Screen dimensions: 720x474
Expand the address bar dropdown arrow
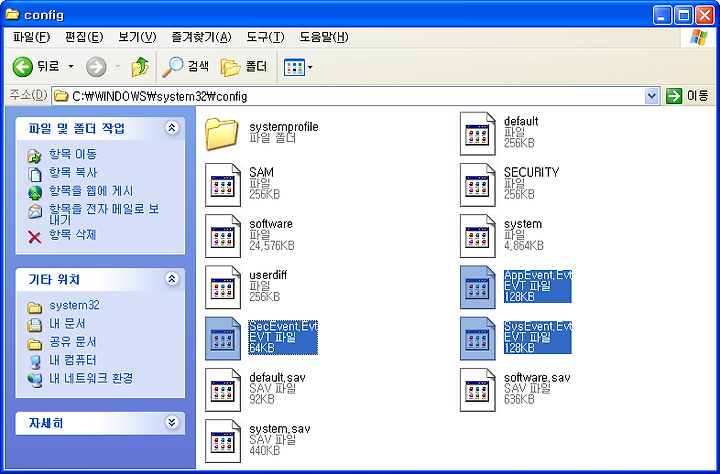point(652,96)
